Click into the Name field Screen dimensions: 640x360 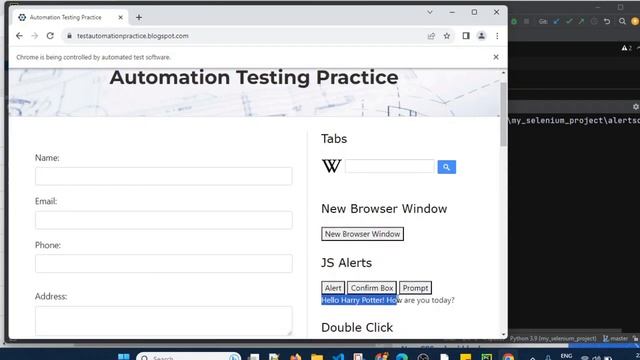pyautogui.click(x=164, y=176)
